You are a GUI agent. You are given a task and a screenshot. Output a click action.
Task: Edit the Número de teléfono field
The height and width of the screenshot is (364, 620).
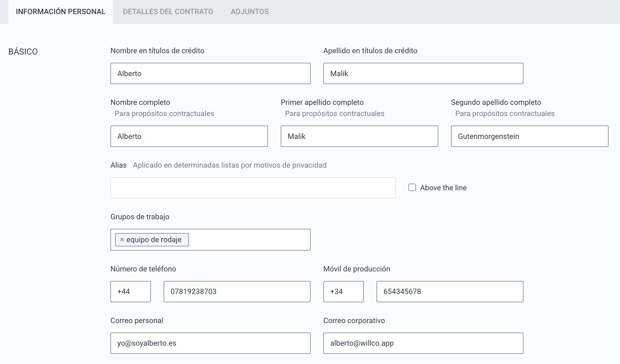click(x=237, y=292)
